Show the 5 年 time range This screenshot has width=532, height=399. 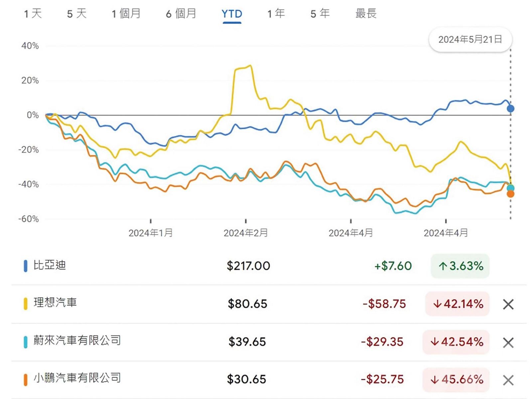[320, 14]
